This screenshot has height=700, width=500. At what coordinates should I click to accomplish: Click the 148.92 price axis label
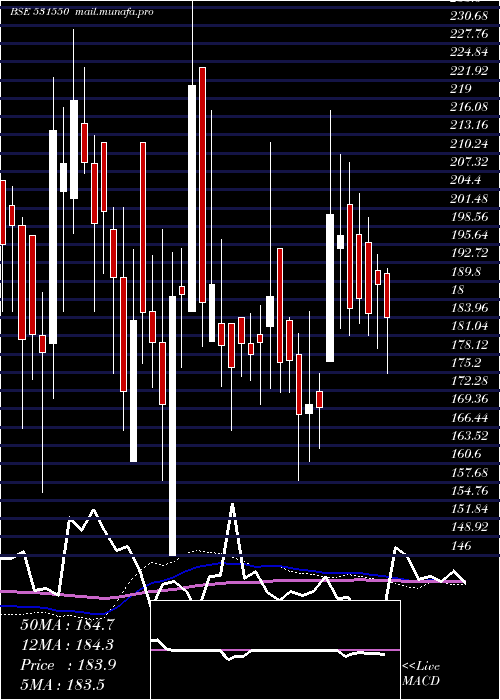coord(469,527)
